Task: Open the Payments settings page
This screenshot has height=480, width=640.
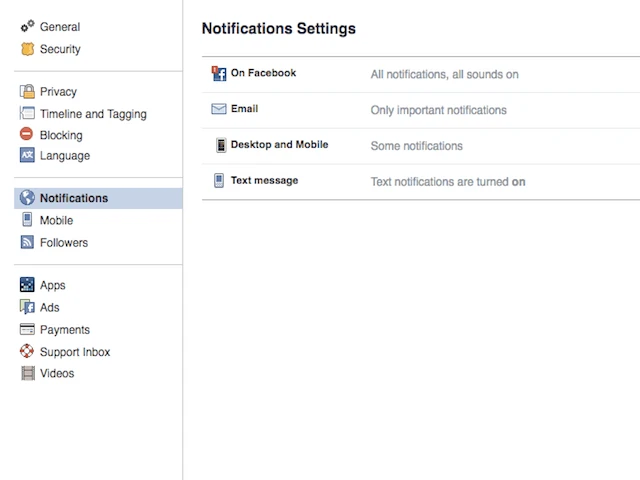Action: (x=64, y=330)
